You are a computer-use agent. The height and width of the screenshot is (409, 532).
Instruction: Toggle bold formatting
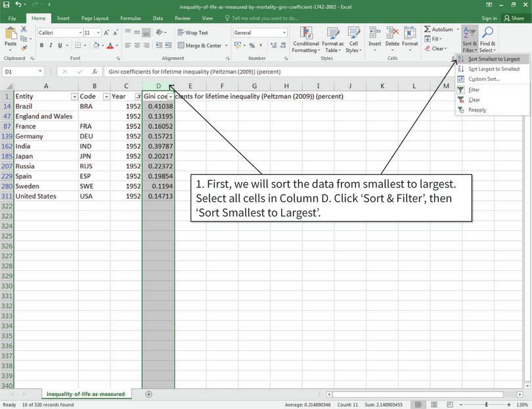41,45
